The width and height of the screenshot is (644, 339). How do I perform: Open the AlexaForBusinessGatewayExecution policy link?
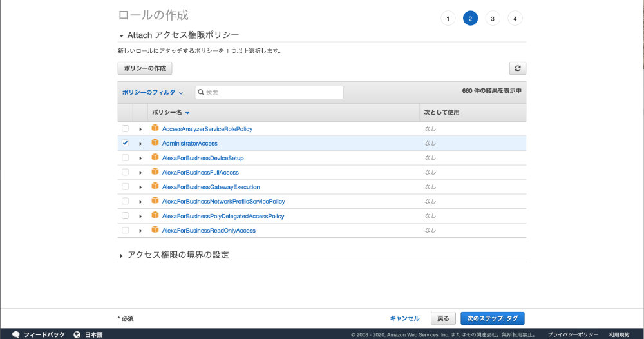point(211,187)
